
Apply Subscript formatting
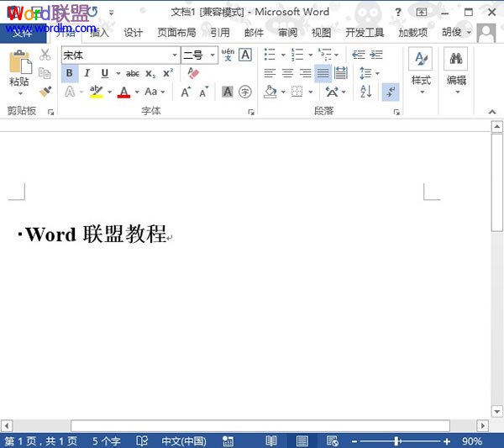tap(150, 74)
